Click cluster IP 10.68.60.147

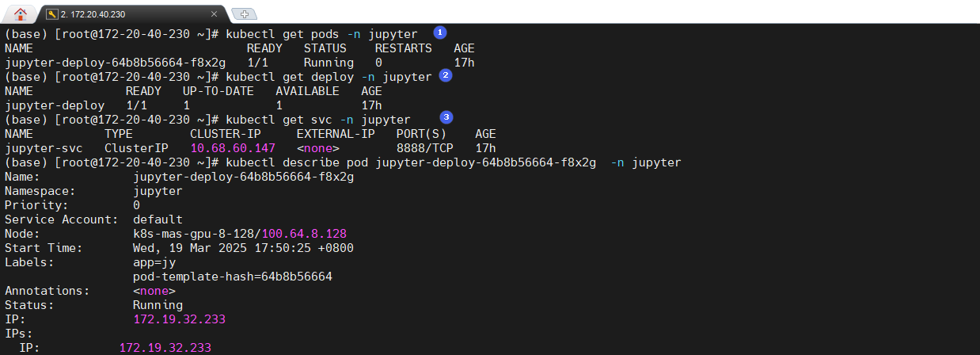point(233,148)
